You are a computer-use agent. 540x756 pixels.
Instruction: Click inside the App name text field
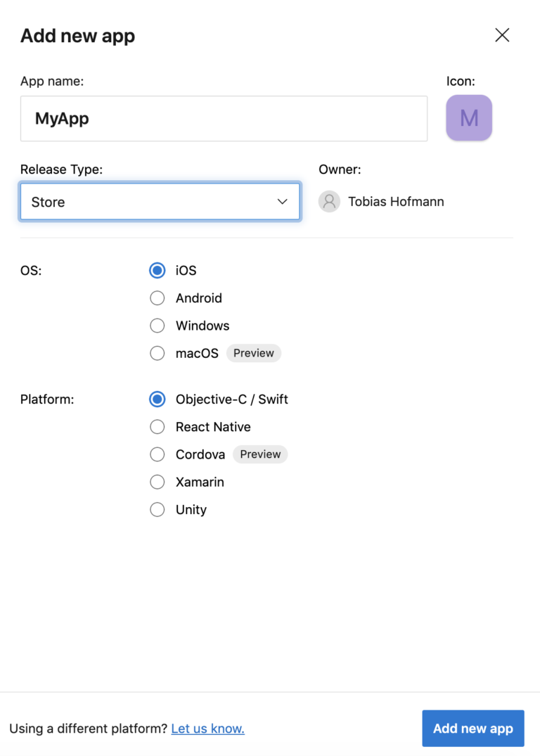[x=224, y=118]
